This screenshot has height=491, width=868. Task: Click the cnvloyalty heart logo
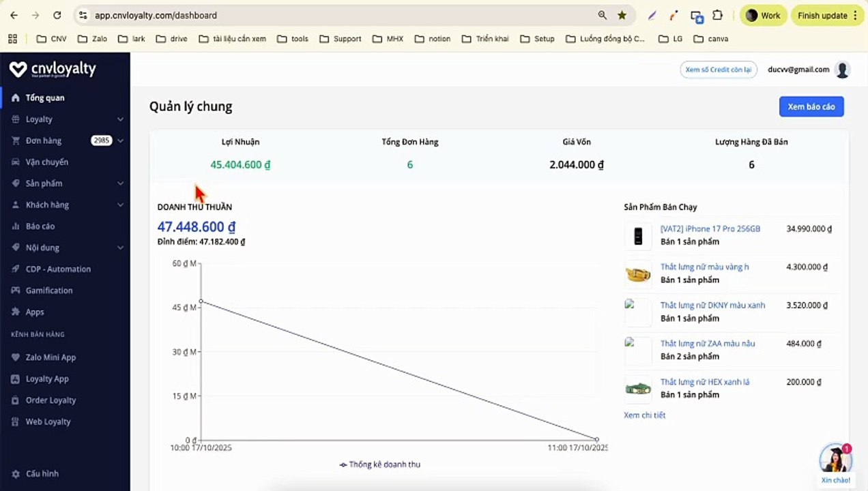tap(18, 69)
